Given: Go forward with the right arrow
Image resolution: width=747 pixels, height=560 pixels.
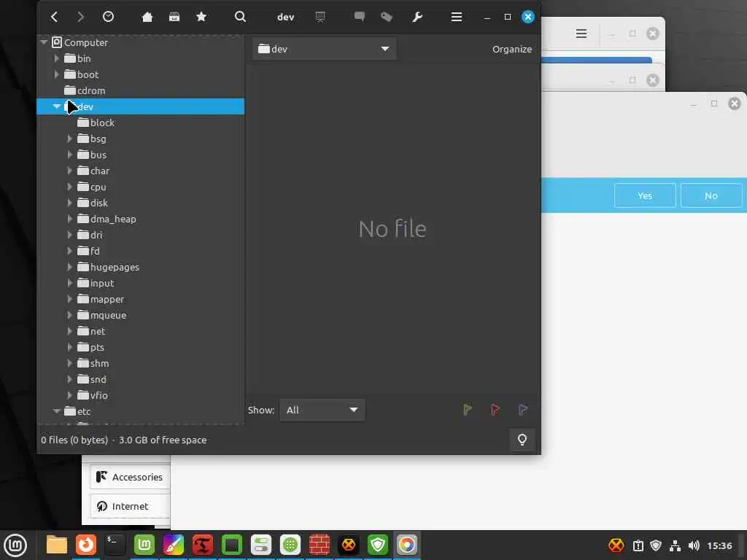Looking at the screenshot, I should tap(80, 17).
